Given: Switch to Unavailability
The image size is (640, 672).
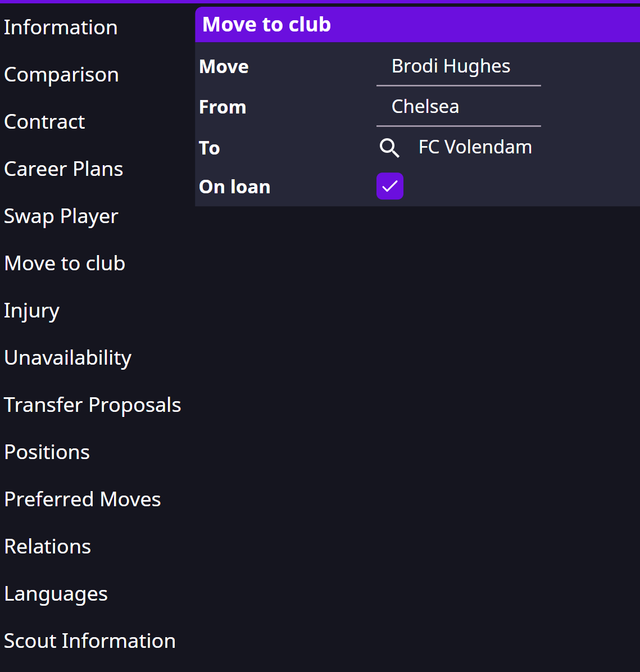Looking at the screenshot, I should point(68,357).
